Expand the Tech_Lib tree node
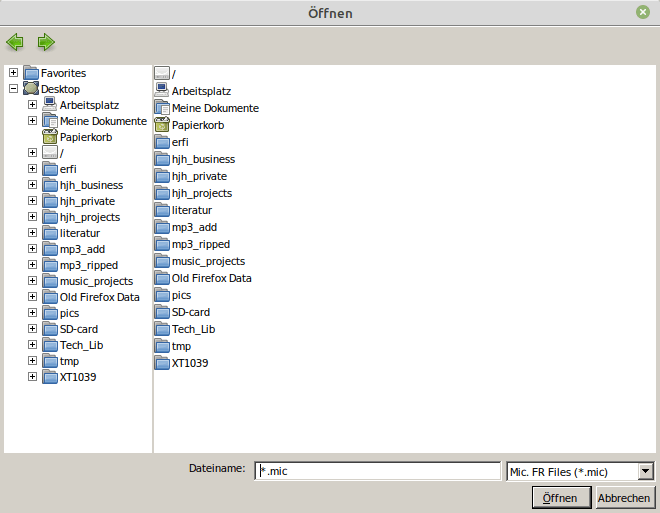The height and width of the screenshot is (513, 660). click(x=32, y=345)
